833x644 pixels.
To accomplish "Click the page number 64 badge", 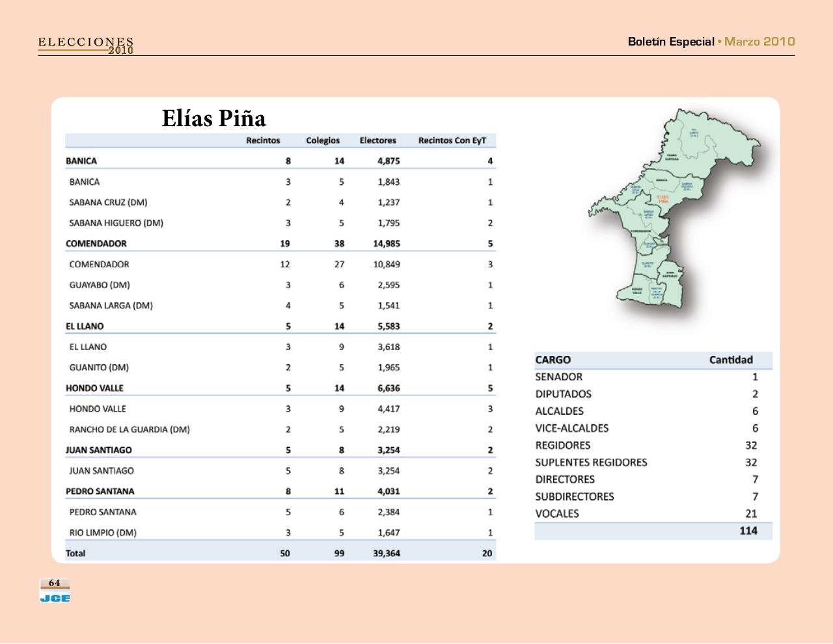I will coord(55,583).
